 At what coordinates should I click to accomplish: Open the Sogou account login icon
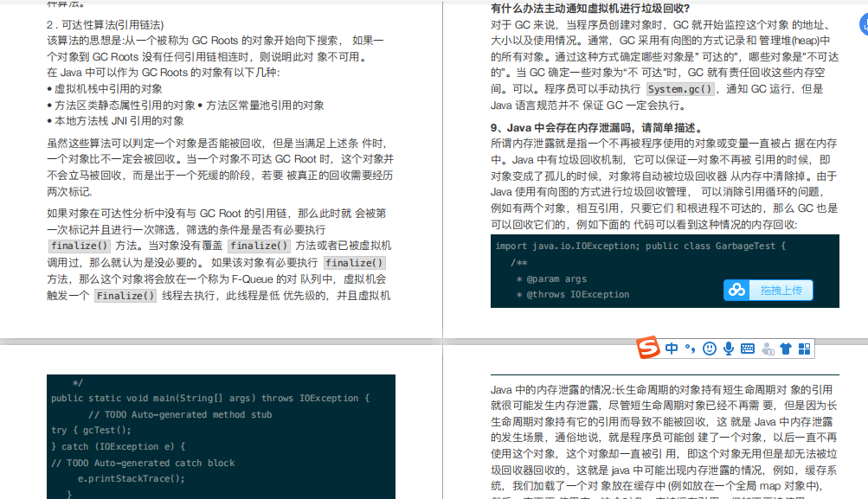point(768,349)
